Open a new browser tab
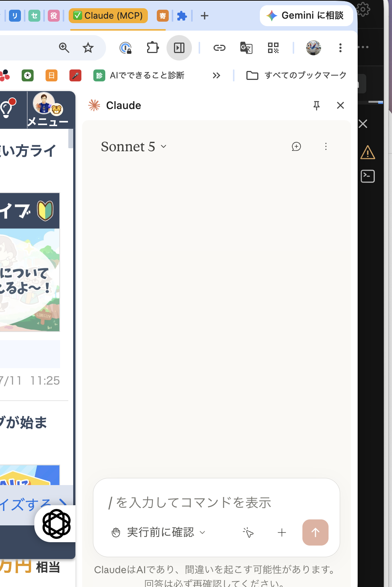This screenshot has height=587, width=392. click(205, 16)
